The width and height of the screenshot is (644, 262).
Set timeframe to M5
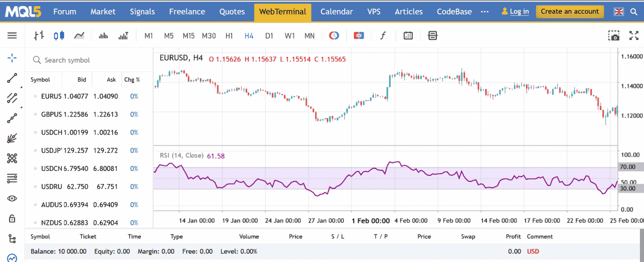(x=169, y=36)
